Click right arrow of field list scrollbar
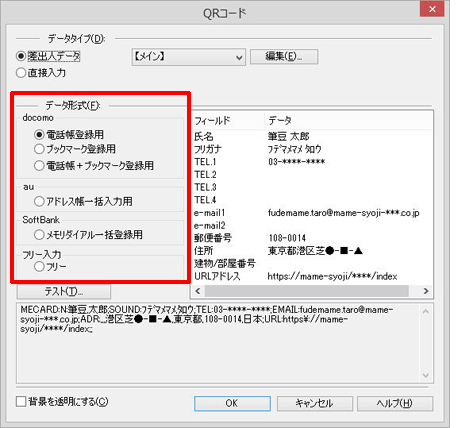The height and width of the screenshot is (428, 470). 426,291
